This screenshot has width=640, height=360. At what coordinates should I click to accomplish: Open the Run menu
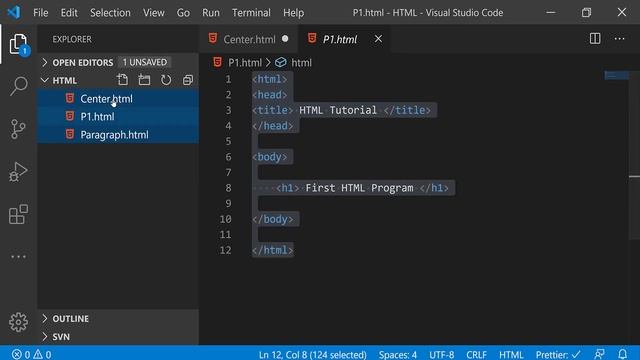pyautogui.click(x=211, y=13)
